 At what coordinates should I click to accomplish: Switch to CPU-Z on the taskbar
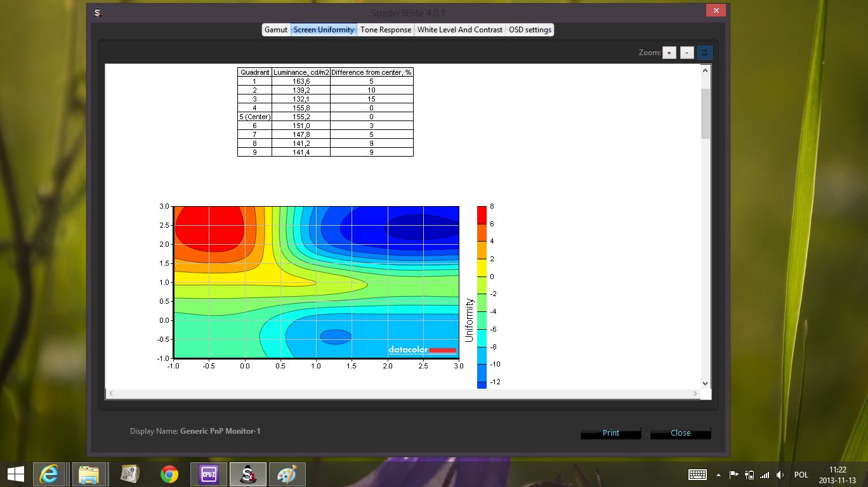click(x=209, y=474)
